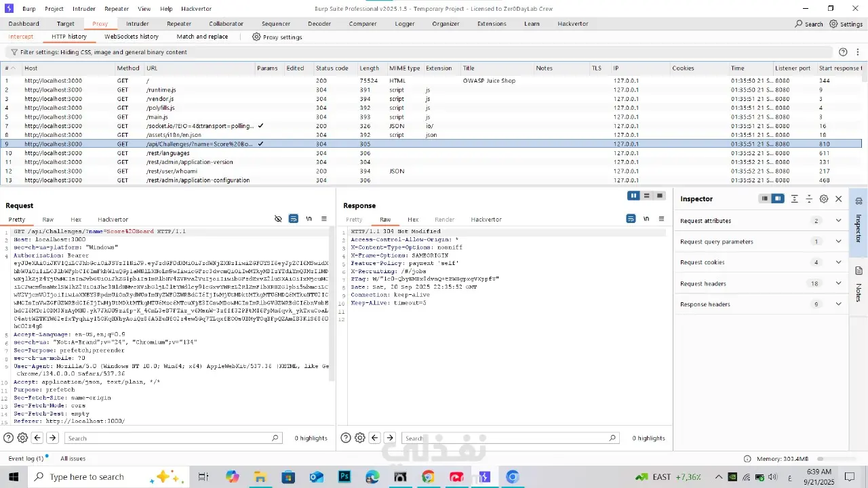Switch to the Decoder tool tab

(319, 24)
